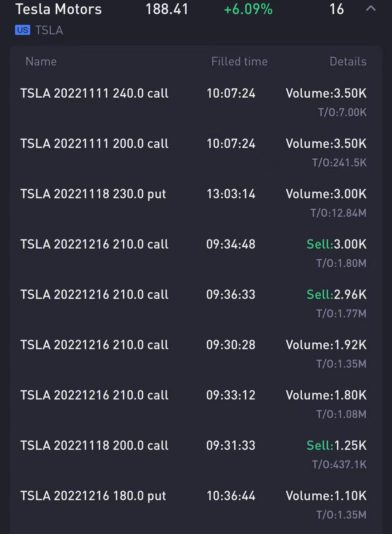This screenshot has height=534, width=392.
Task: Tap the 16 unusual options count
Action: click(x=336, y=9)
